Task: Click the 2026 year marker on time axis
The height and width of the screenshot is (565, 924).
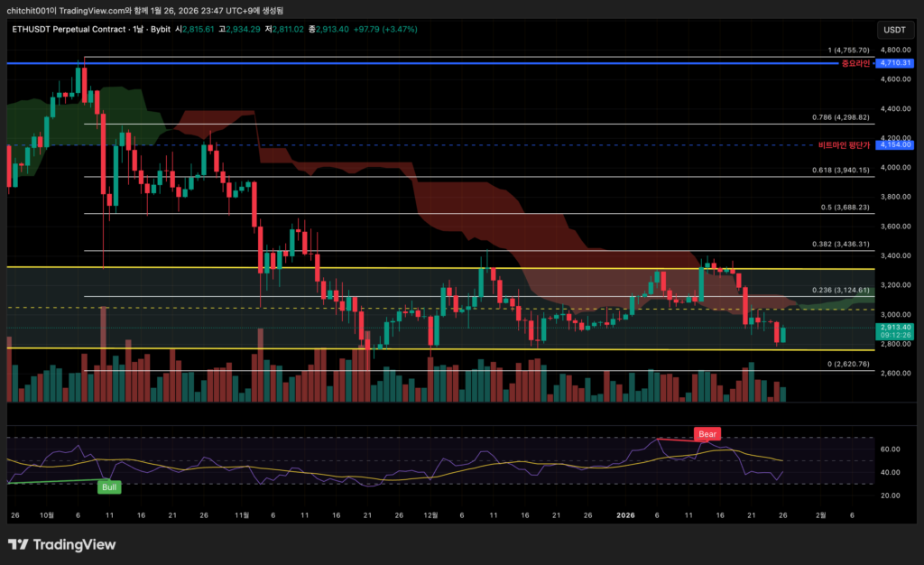Action: click(x=626, y=515)
